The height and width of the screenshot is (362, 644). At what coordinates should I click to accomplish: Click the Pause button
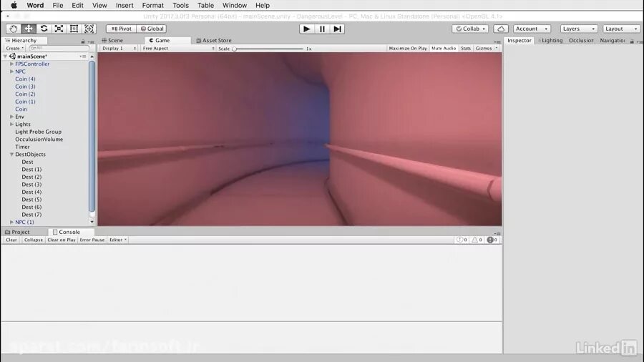pos(322,29)
